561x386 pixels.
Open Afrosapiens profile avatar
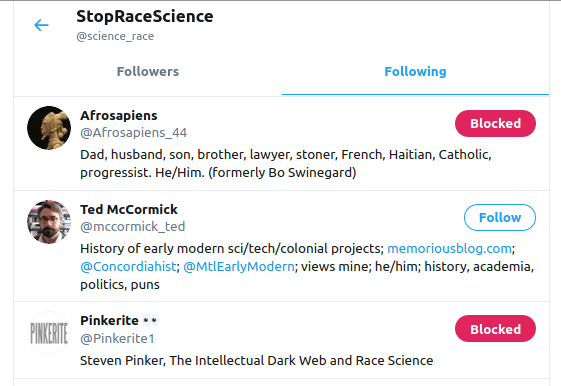click(49, 128)
